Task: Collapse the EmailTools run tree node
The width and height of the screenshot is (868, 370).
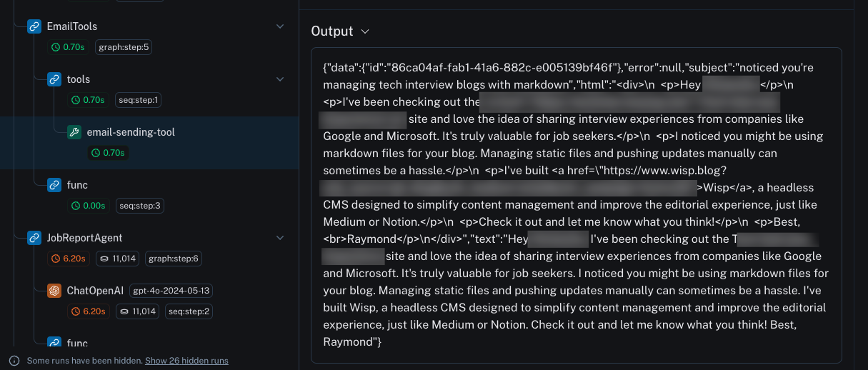Action: tap(280, 26)
